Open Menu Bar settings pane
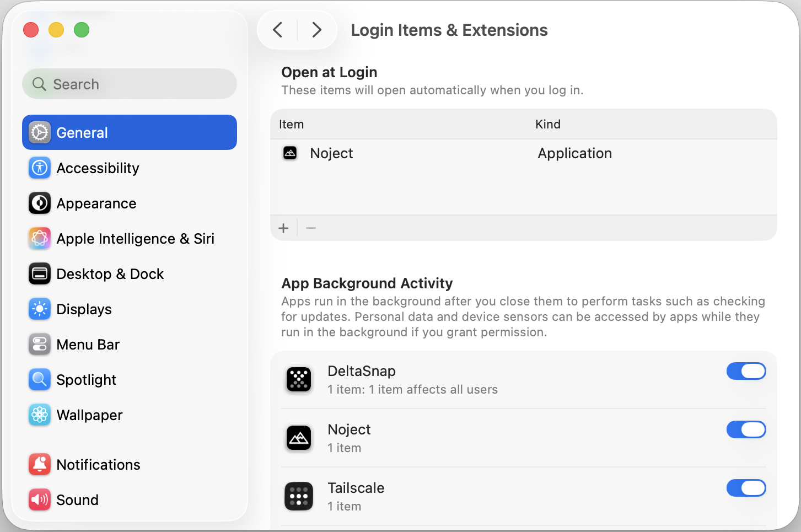This screenshot has width=801, height=532. pos(130,345)
